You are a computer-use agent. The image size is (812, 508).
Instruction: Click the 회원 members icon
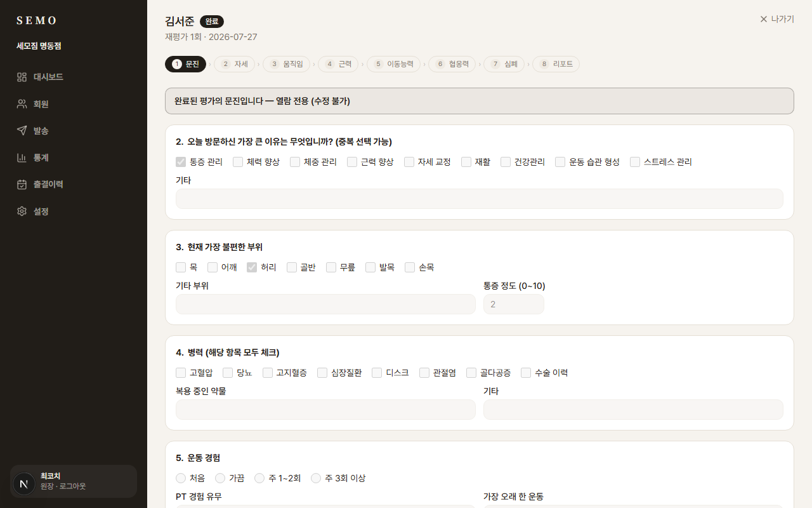point(22,104)
